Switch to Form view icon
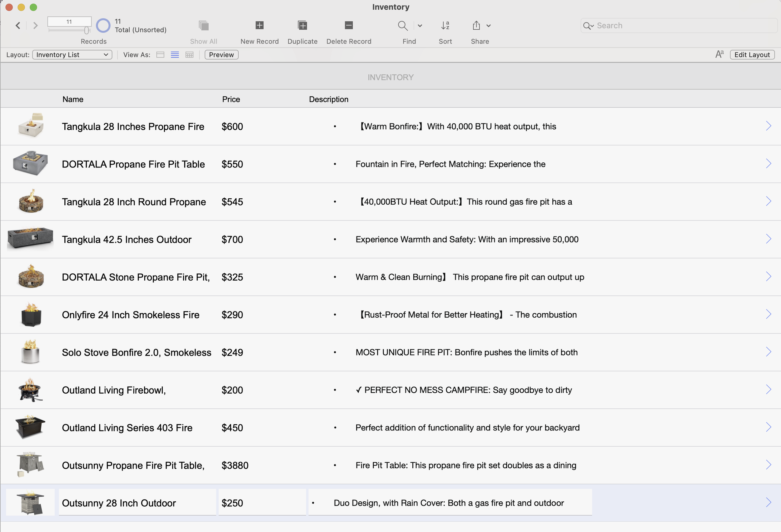The image size is (781, 532). point(160,55)
